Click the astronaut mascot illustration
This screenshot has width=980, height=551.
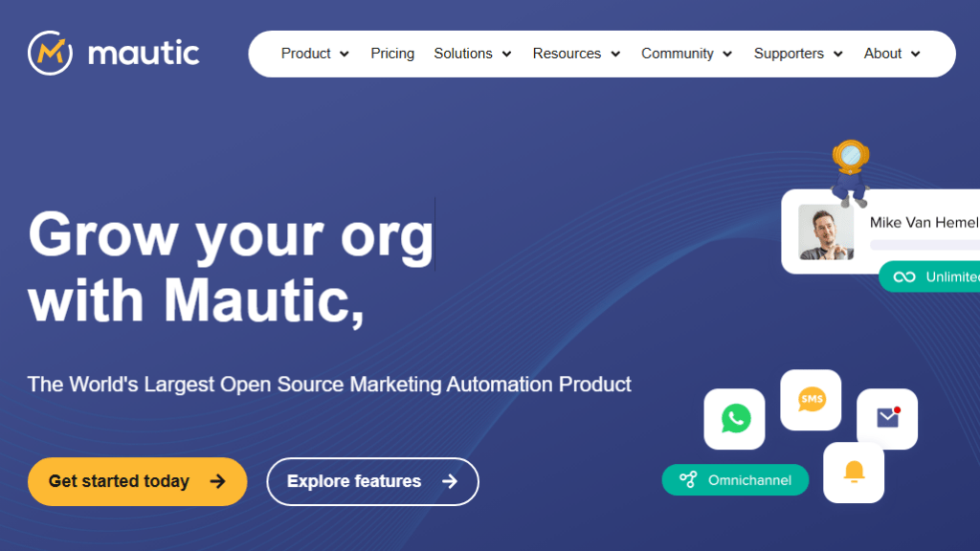click(x=850, y=173)
